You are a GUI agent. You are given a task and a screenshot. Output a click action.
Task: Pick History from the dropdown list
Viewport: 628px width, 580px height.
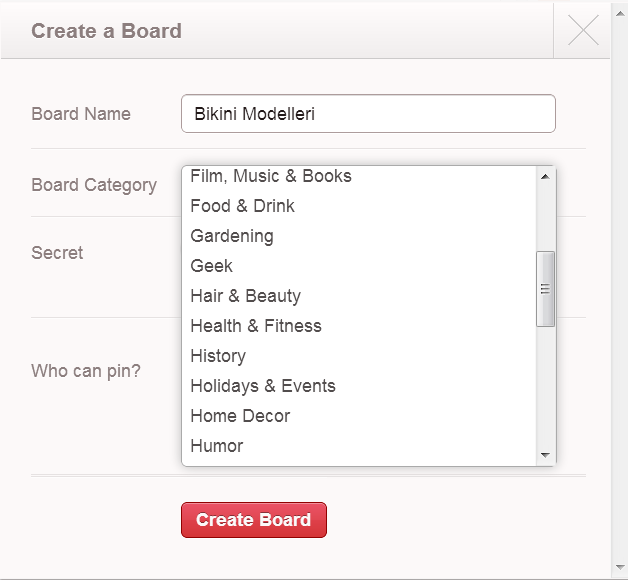click(218, 356)
